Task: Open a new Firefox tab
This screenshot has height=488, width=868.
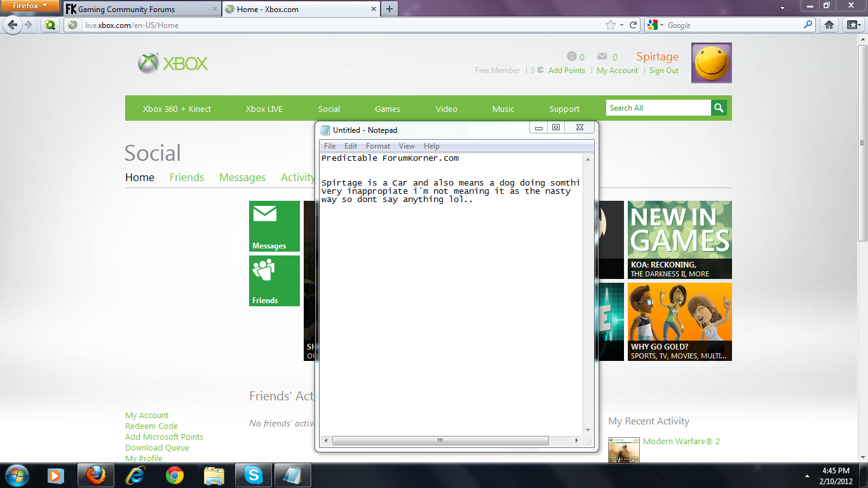Action: [x=390, y=9]
